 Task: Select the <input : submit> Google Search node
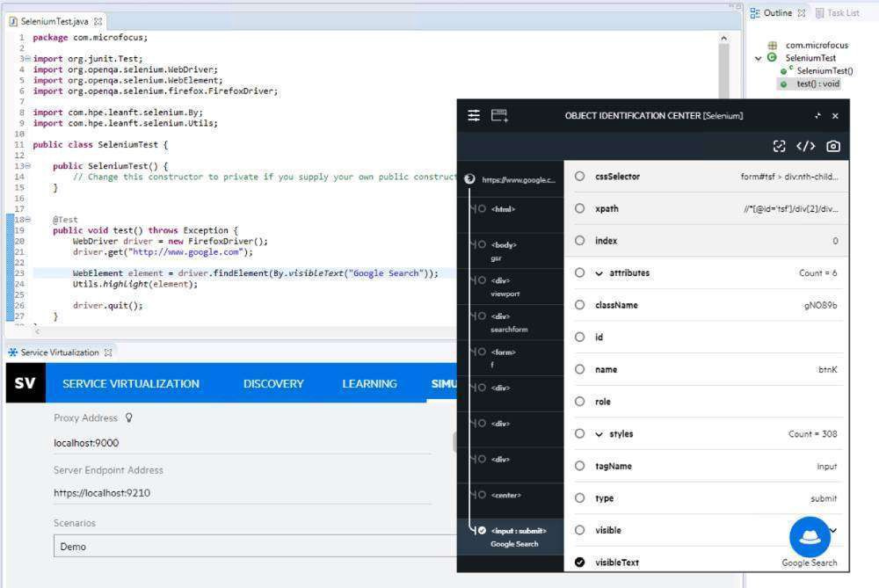510,536
